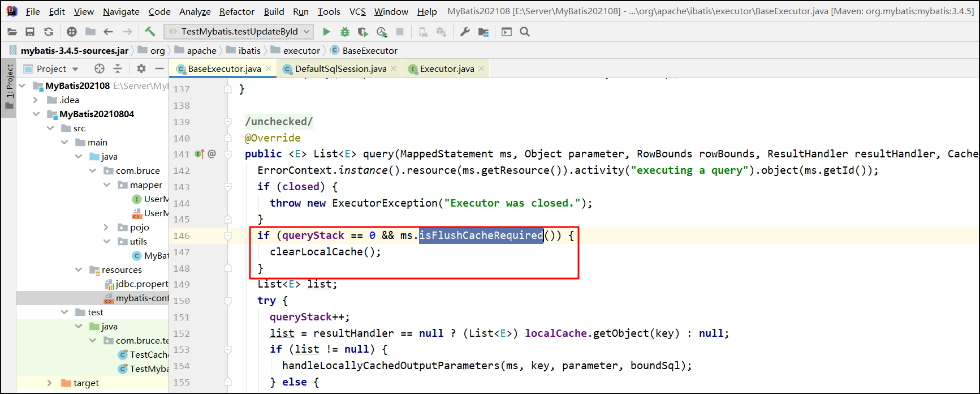Image resolution: width=980 pixels, height=394 pixels.
Task: Click the Run Anything terminal-like icon
Action: [x=507, y=32]
